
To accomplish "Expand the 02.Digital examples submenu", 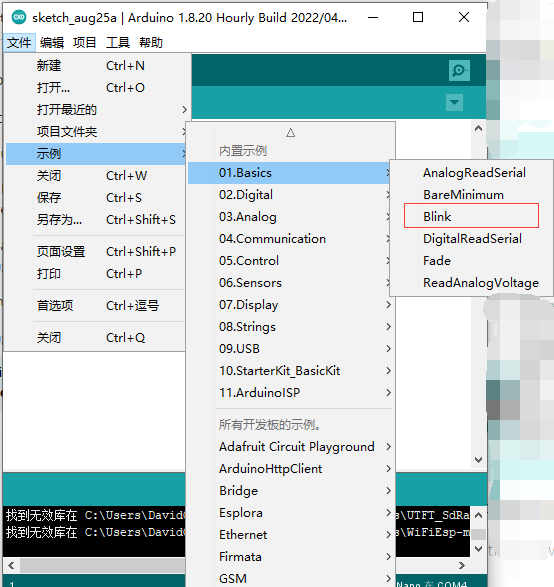I will 290,195.
